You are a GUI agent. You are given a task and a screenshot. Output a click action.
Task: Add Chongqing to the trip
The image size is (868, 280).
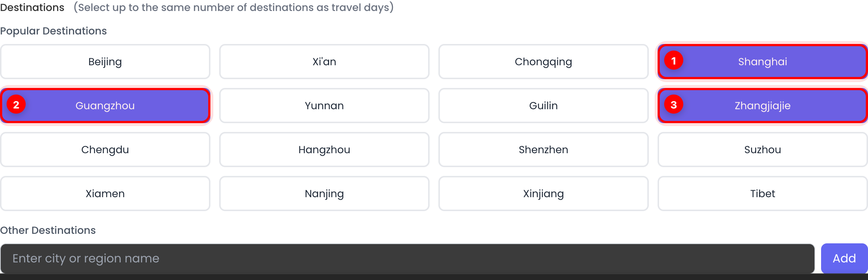coord(543,61)
